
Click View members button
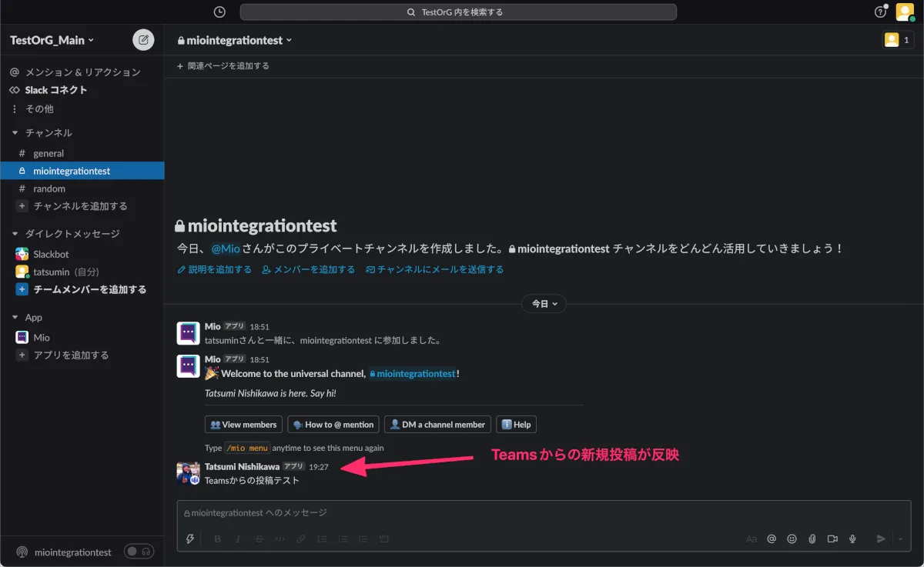[x=243, y=425]
